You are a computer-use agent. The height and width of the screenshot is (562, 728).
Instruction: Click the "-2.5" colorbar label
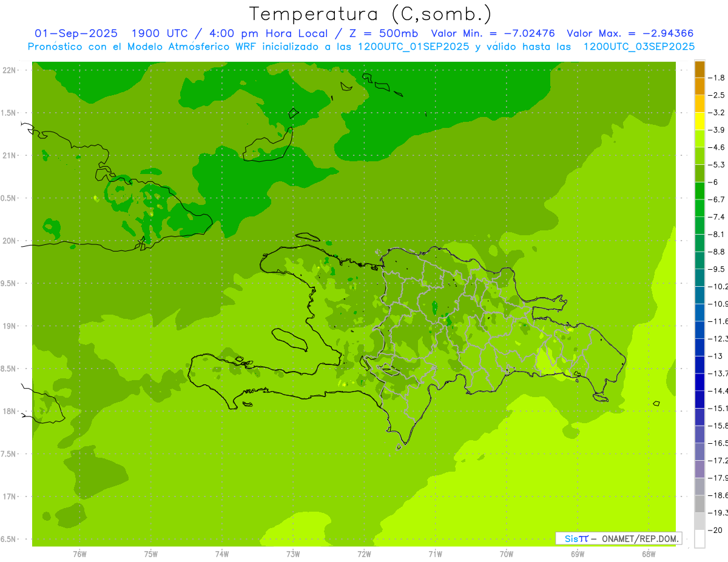coord(716,95)
